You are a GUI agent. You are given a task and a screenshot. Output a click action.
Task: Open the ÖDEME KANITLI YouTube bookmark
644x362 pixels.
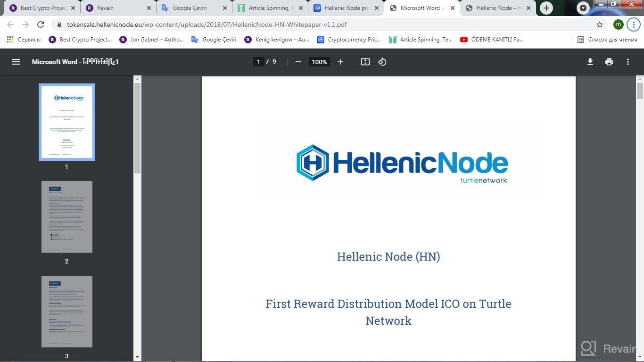(x=492, y=40)
